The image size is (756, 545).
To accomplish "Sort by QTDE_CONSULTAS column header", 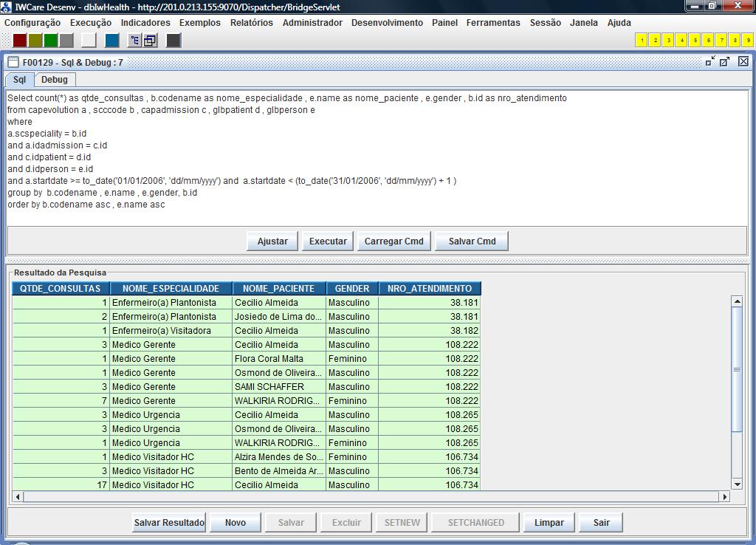I will (61, 289).
